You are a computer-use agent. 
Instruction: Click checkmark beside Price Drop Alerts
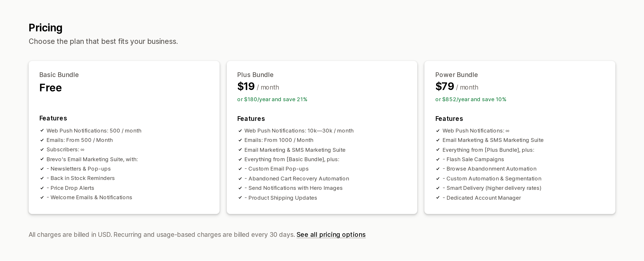pos(42,188)
